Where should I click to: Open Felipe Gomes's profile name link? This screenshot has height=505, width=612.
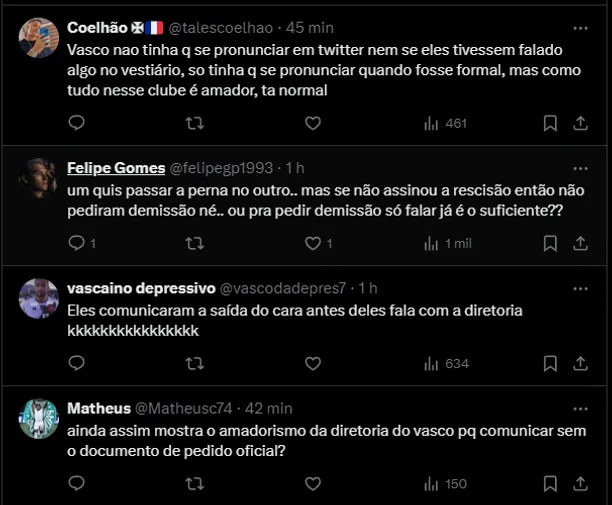(x=107, y=167)
